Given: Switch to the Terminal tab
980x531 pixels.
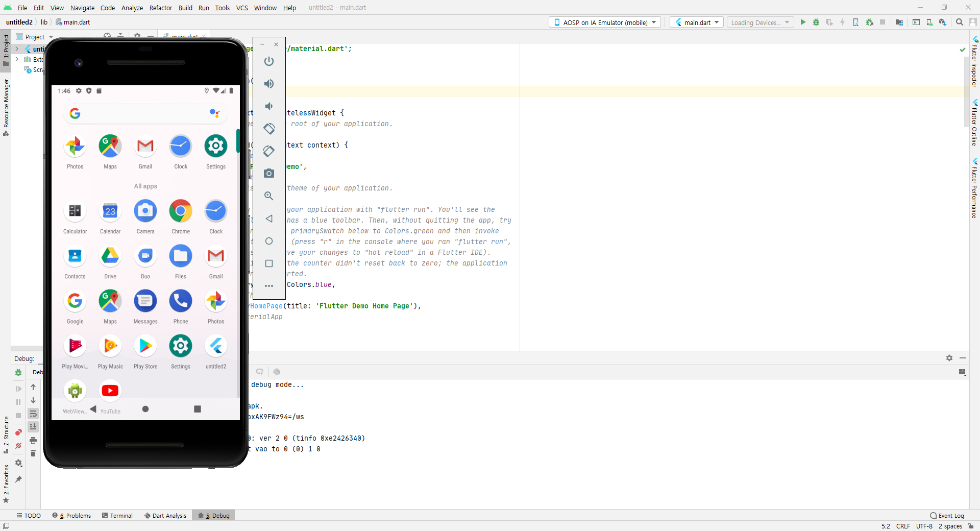Looking at the screenshot, I should click(x=117, y=516).
